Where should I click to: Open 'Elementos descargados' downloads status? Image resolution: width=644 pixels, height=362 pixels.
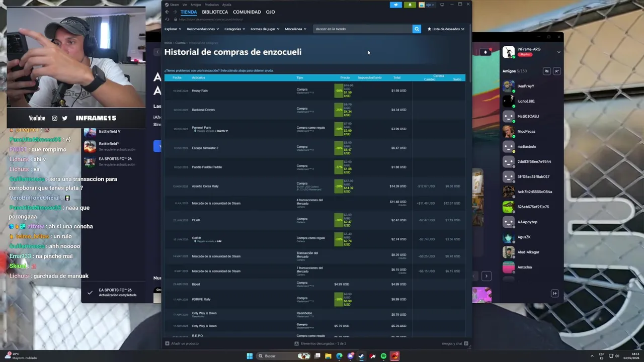point(320,343)
